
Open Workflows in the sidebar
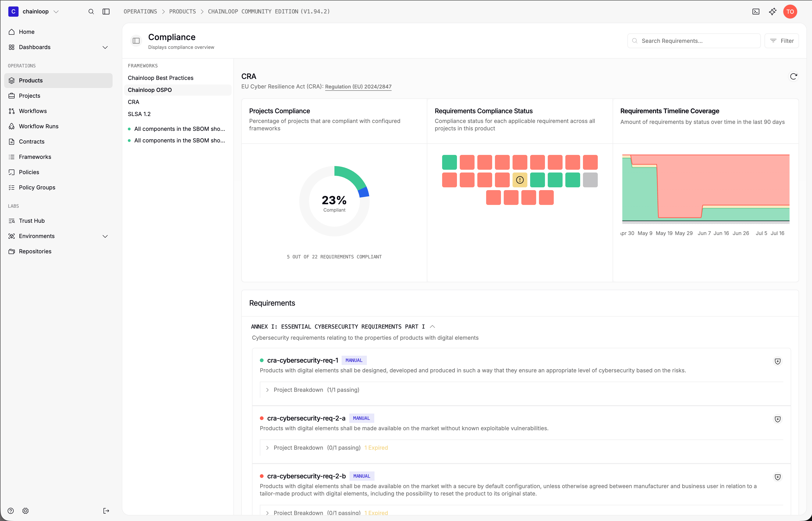click(58, 111)
